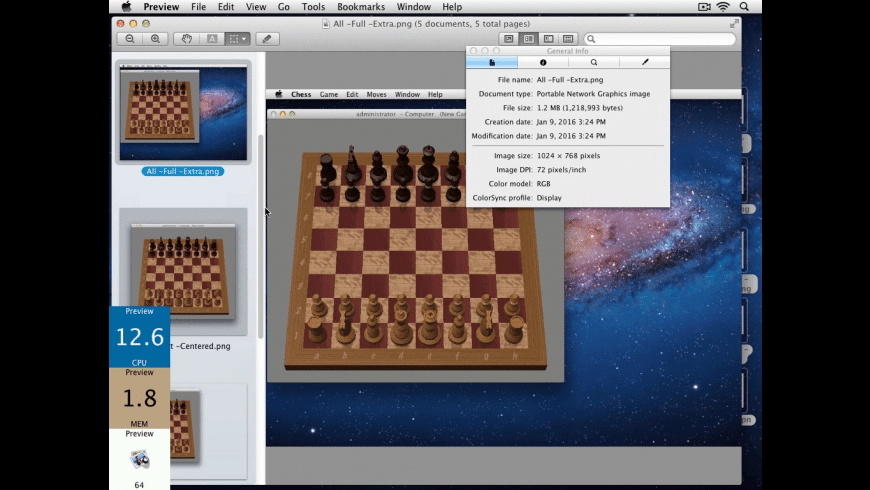Select the Move hand tool
Screen dimensions: 870x490
[x=187, y=39]
